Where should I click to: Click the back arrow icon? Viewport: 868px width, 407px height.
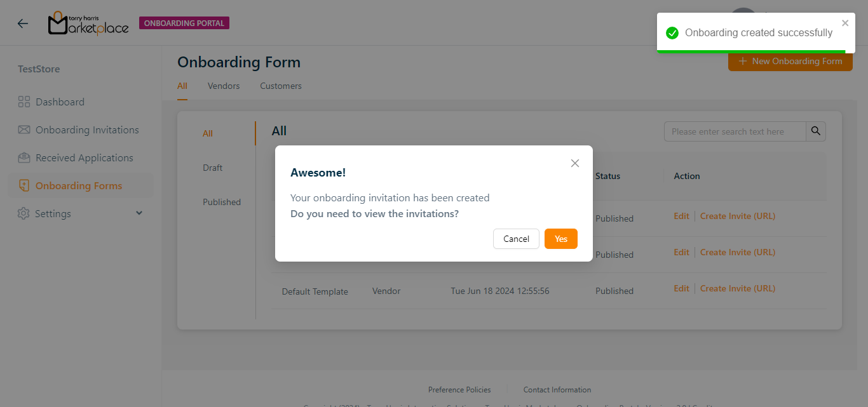coord(23,23)
